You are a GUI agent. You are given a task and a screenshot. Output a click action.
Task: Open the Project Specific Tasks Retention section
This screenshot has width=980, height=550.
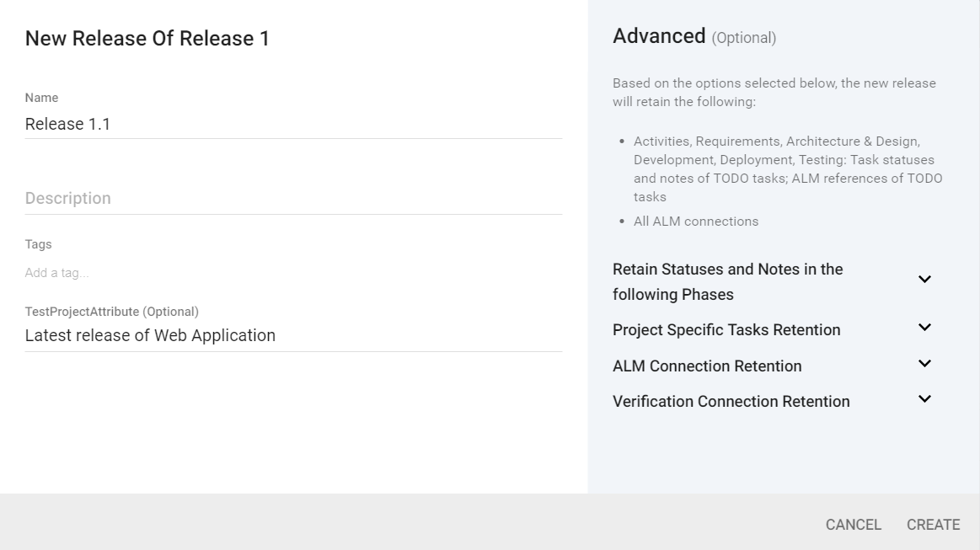point(924,328)
